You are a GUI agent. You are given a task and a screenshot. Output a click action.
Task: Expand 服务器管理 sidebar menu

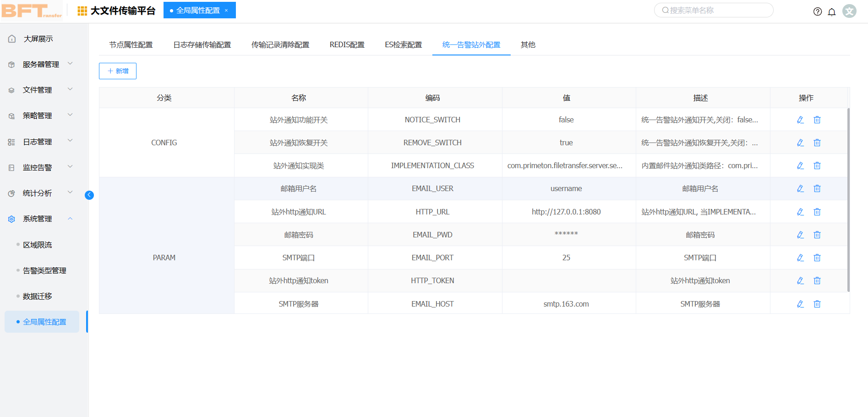coord(41,64)
